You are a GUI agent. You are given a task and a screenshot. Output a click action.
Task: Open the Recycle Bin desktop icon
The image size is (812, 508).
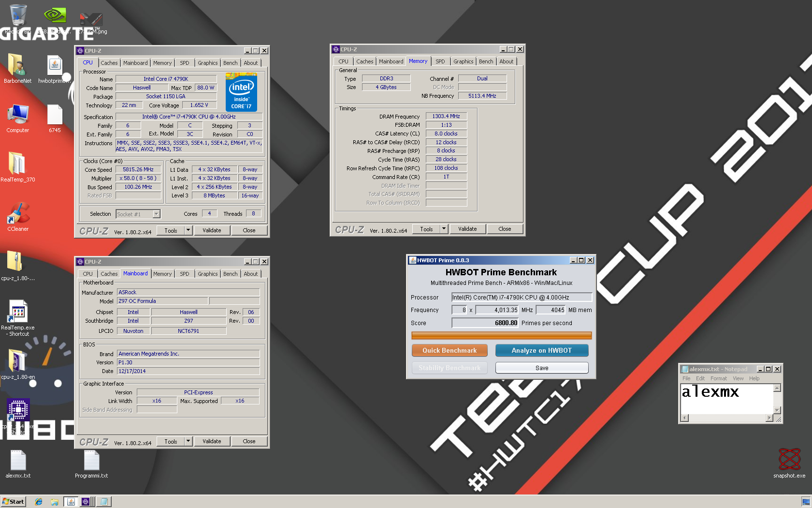[x=18, y=15]
